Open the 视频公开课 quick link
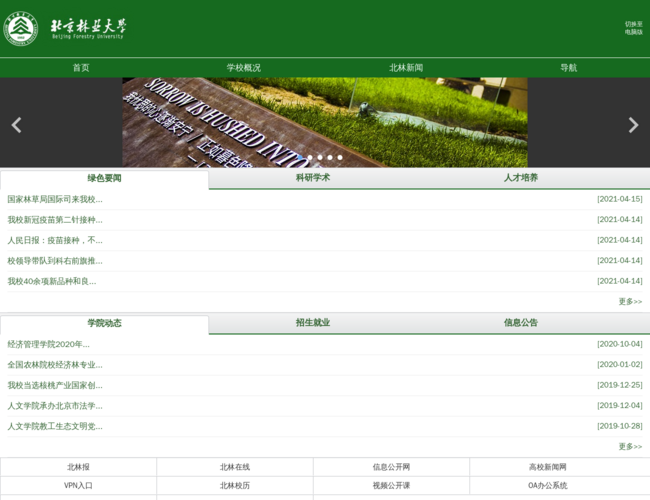This screenshot has height=500, width=650. (x=391, y=485)
